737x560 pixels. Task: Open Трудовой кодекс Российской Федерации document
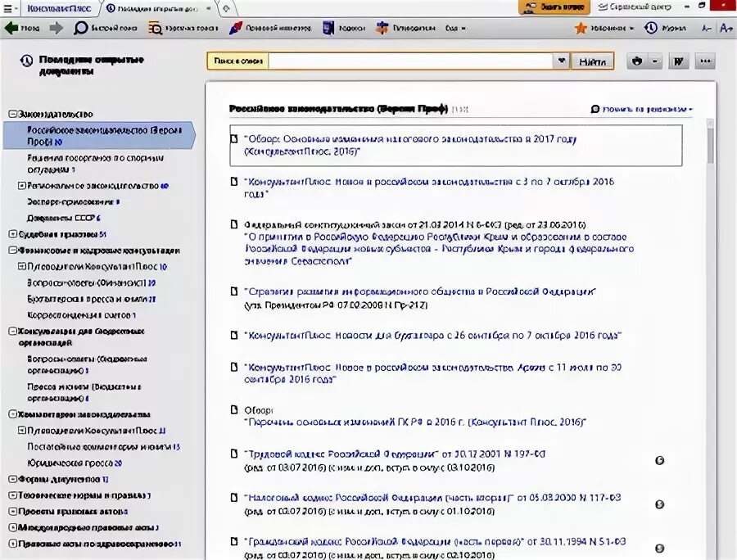coord(395,454)
